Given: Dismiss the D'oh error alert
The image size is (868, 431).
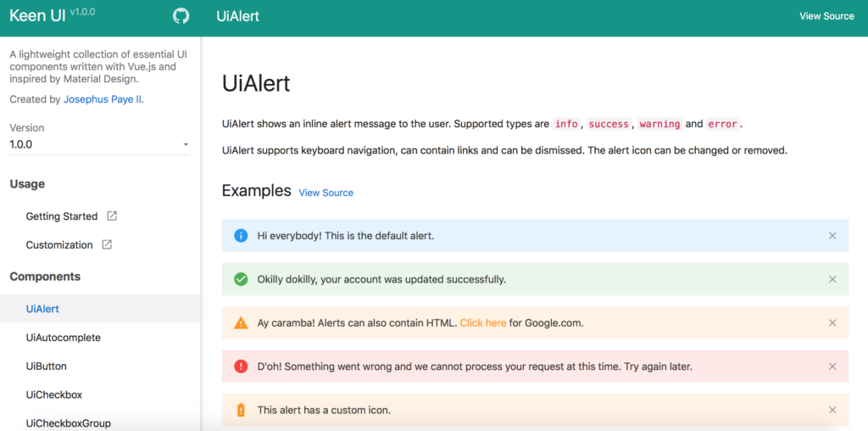Looking at the screenshot, I should tap(832, 367).
